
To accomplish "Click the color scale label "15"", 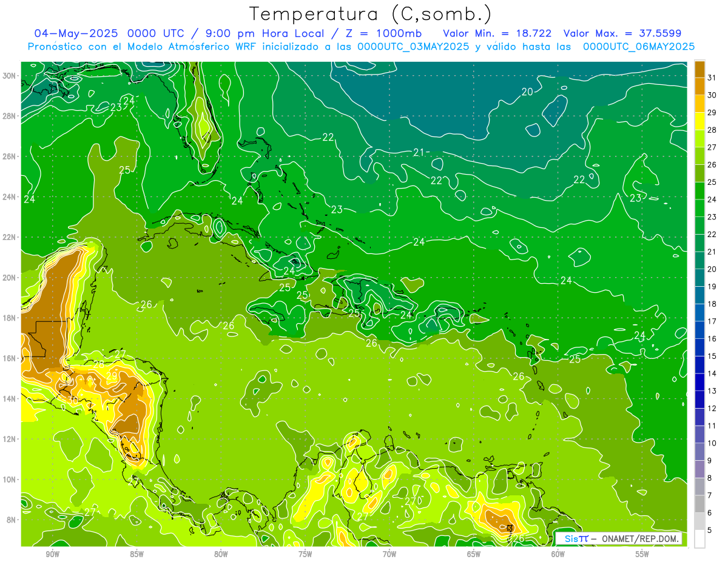I will (x=712, y=356).
